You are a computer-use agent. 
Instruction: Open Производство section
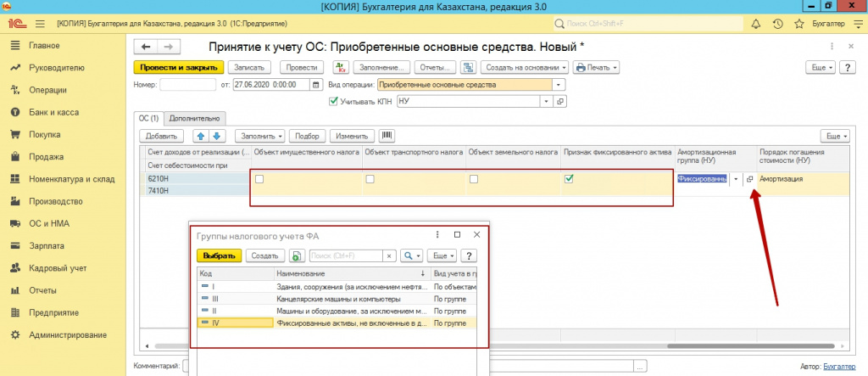55,201
